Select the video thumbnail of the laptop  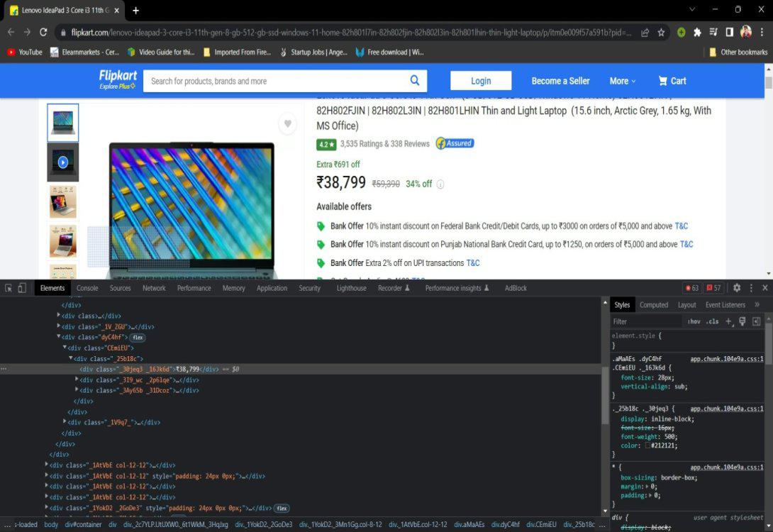(62, 162)
